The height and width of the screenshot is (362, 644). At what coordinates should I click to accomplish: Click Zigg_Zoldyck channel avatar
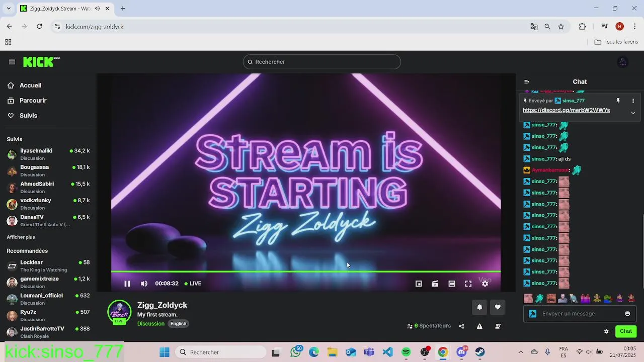click(119, 312)
